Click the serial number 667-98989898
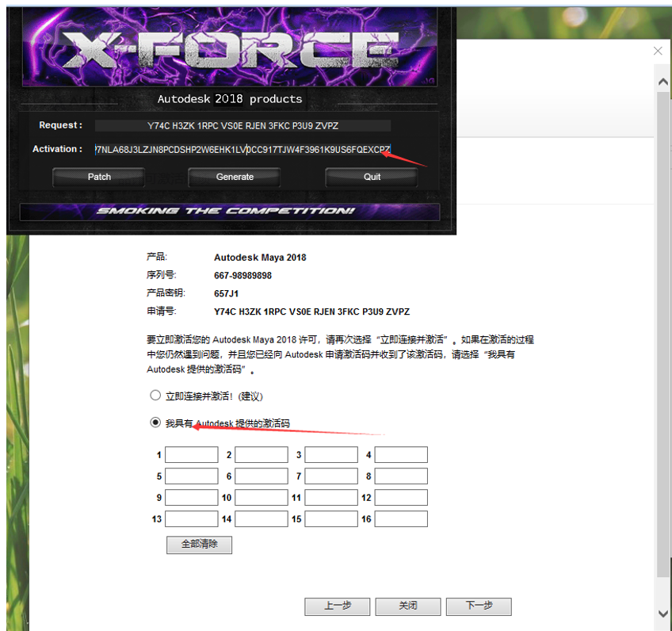This screenshot has width=672, height=631. (243, 276)
